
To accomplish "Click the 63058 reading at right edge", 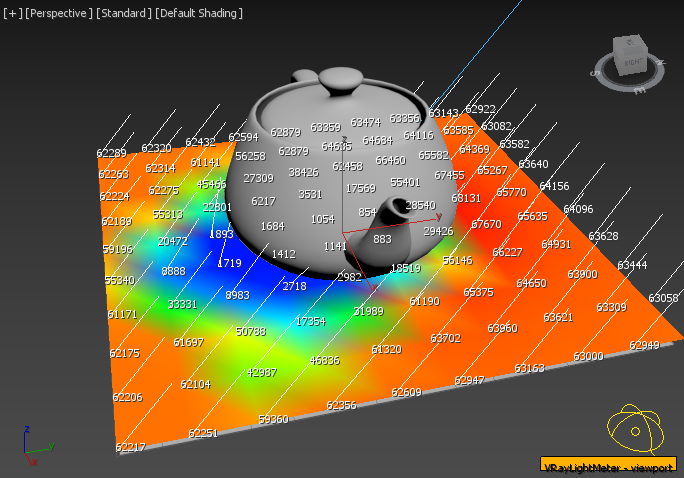I will click(663, 298).
